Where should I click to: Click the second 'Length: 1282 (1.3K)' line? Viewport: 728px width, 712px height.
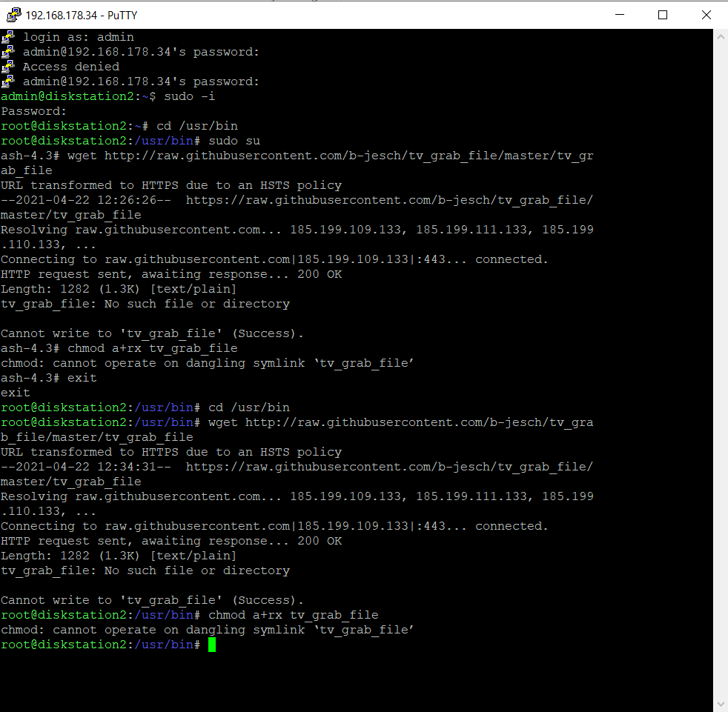coord(119,556)
